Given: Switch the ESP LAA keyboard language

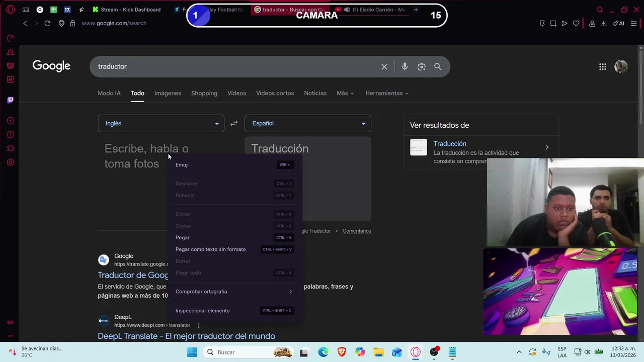Looking at the screenshot, I should (562, 352).
